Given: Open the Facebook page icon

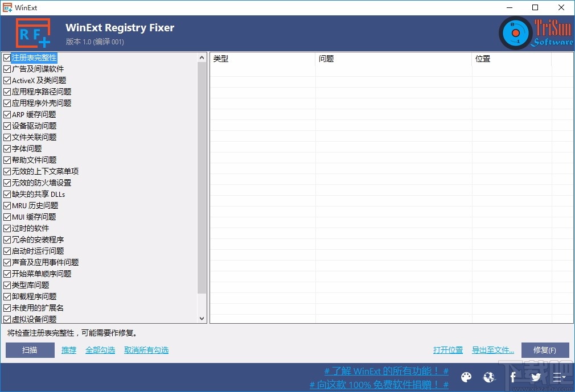Looking at the screenshot, I should 512,377.
